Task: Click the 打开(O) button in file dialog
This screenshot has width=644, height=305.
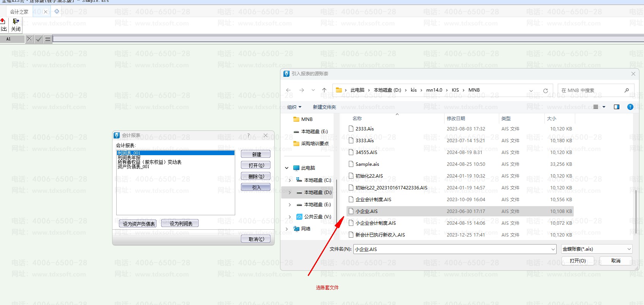Action: [578, 261]
